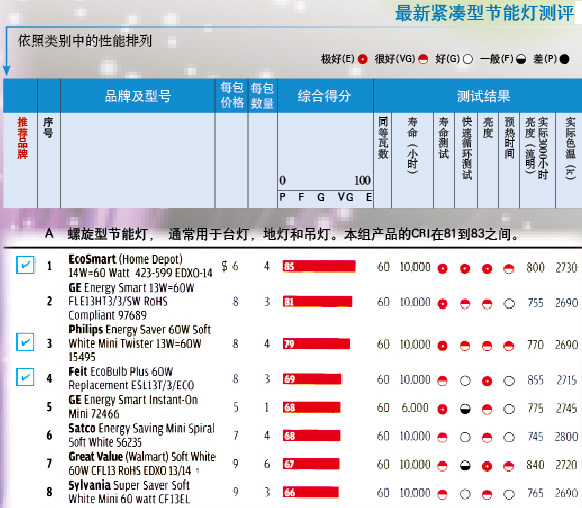Click the EcoSmart recommended checkmark box

point(25,265)
